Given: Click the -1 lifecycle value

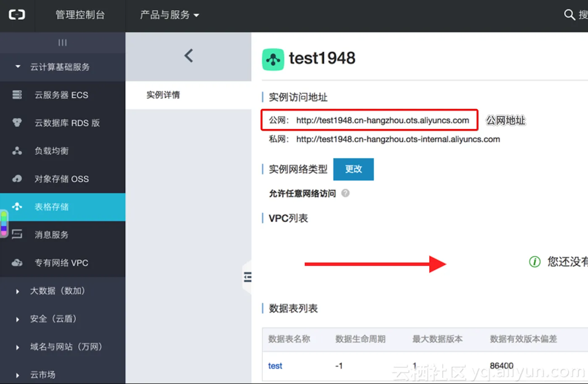Looking at the screenshot, I should click(339, 366).
